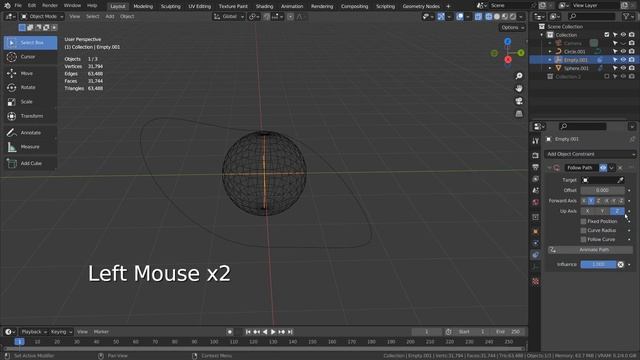Click the Offset value field
This screenshot has width=640, height=360.
(x=602, y=190)
